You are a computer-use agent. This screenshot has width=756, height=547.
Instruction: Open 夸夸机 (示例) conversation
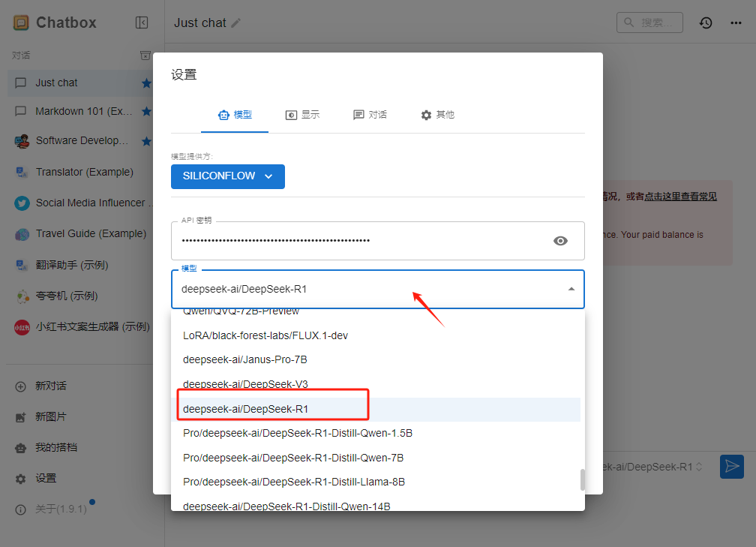pos(80,296)
